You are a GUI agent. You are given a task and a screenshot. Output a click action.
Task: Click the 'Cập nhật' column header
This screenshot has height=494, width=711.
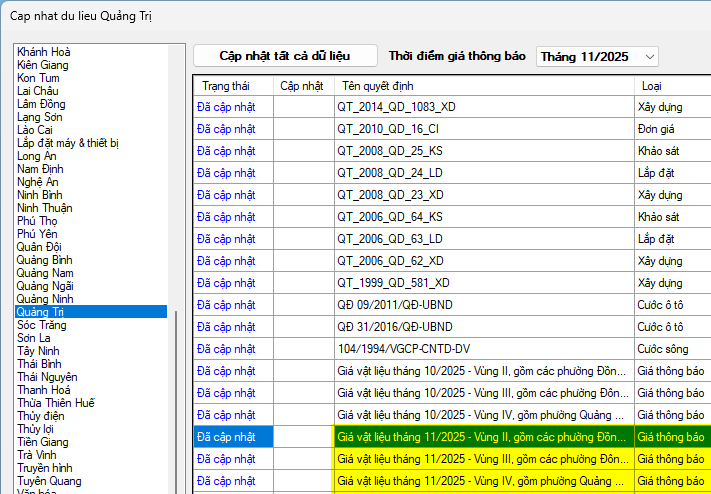coord(302,86)
